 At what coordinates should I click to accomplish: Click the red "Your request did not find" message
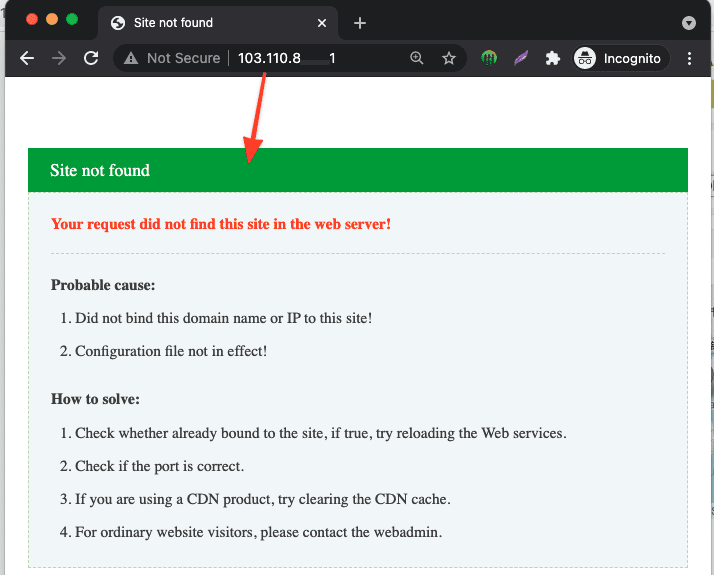click(x=221, y=224)
